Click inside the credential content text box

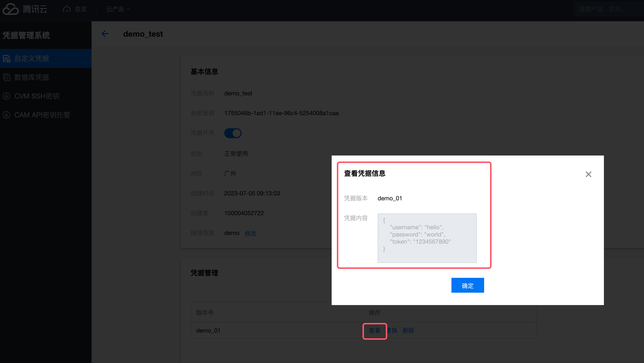click(427, 238)
